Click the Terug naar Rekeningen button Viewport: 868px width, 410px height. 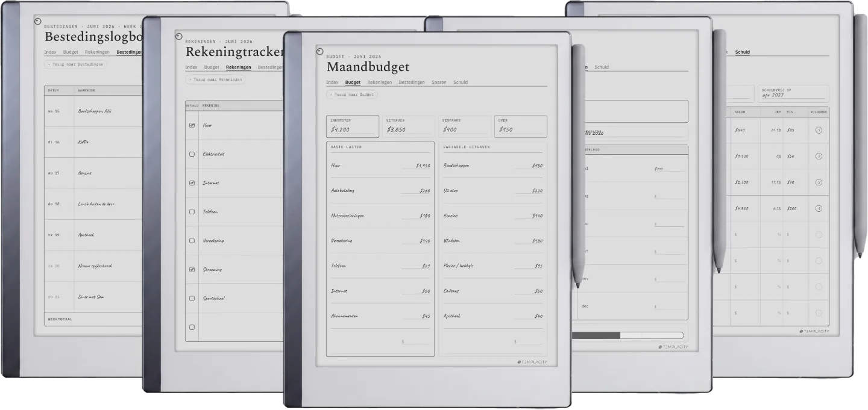click(215, 79)
